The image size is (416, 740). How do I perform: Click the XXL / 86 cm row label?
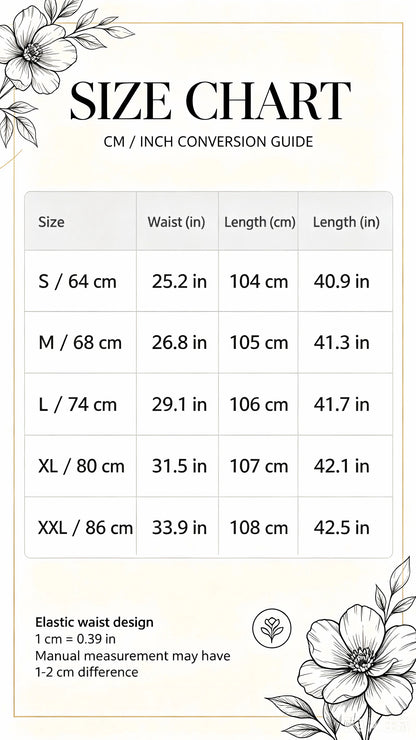(x=85, y=528)
